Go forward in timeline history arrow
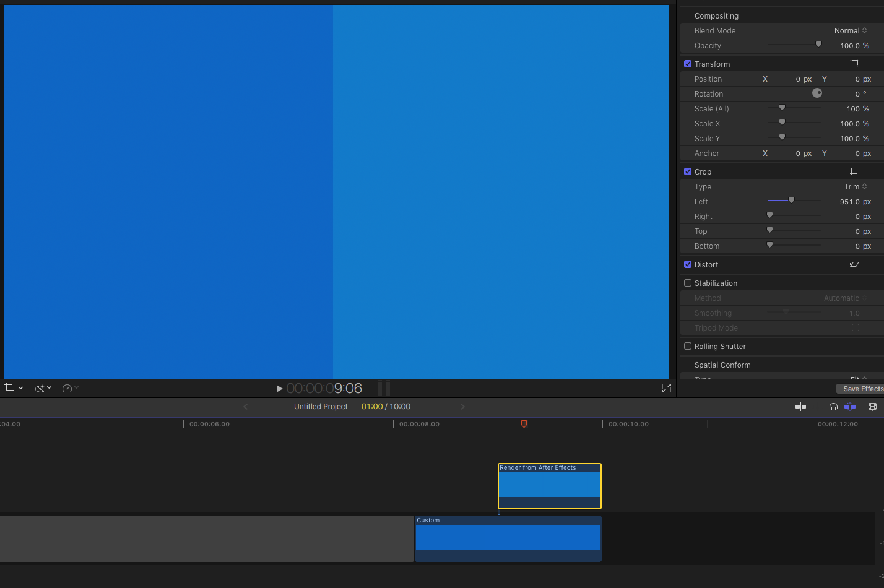The height and width of the screenshot is (588, 884). point(462,407)
